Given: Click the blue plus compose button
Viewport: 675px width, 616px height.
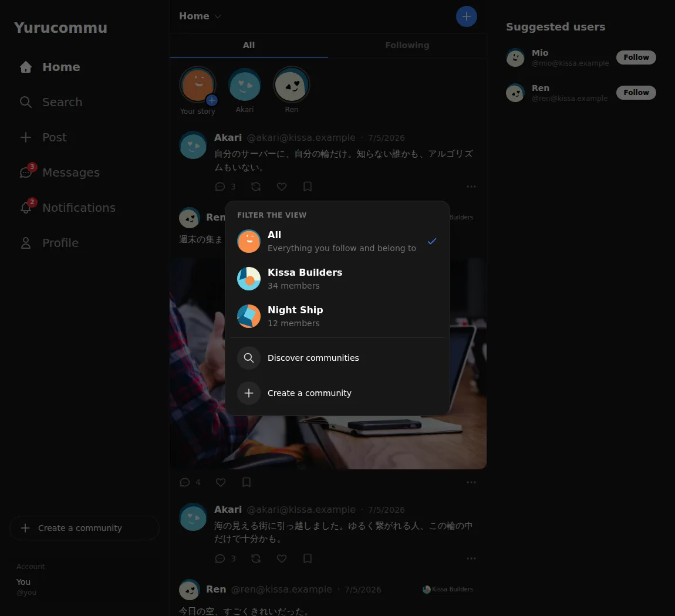Looking at the screenshot, I should click(466, 16).
